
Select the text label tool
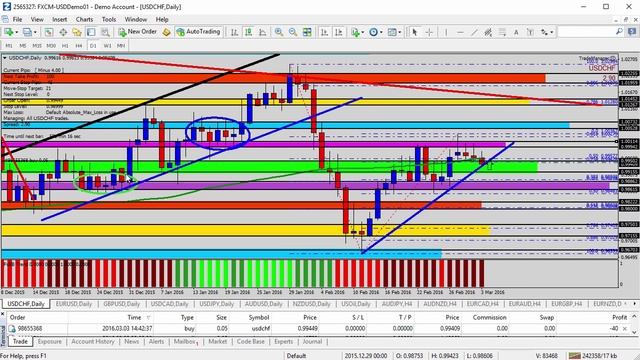[x=530, y=32]
